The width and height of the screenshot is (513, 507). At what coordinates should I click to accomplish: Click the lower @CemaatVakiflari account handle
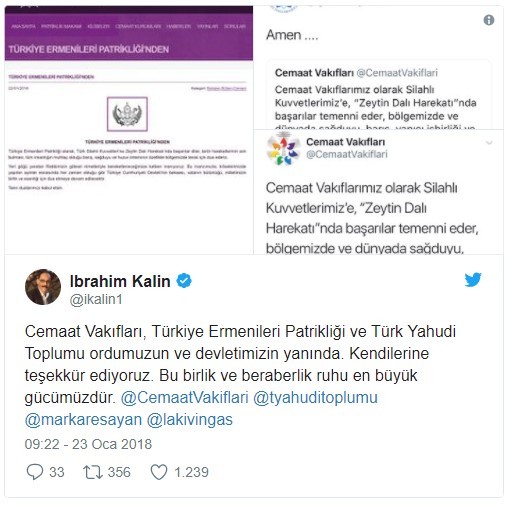[347, 154]
